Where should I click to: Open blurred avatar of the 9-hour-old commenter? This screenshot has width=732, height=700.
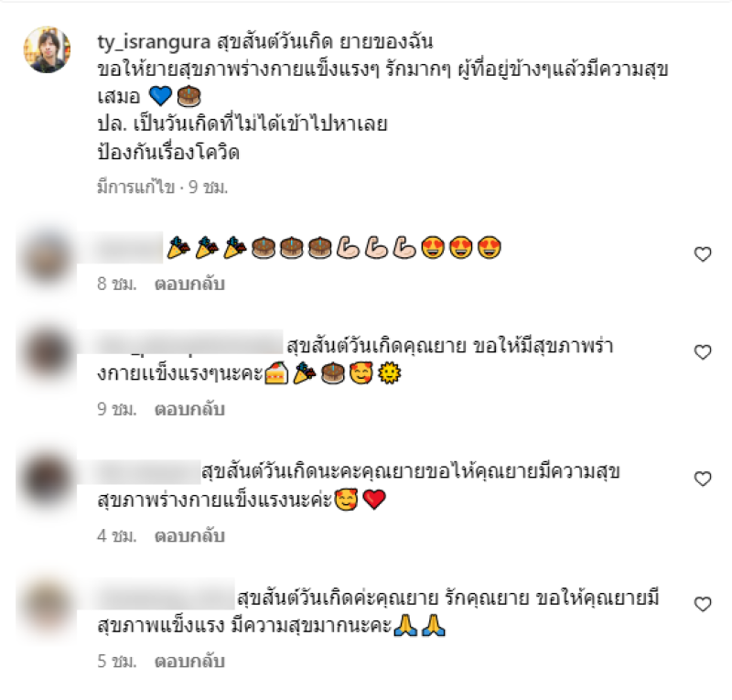point(47,354)
